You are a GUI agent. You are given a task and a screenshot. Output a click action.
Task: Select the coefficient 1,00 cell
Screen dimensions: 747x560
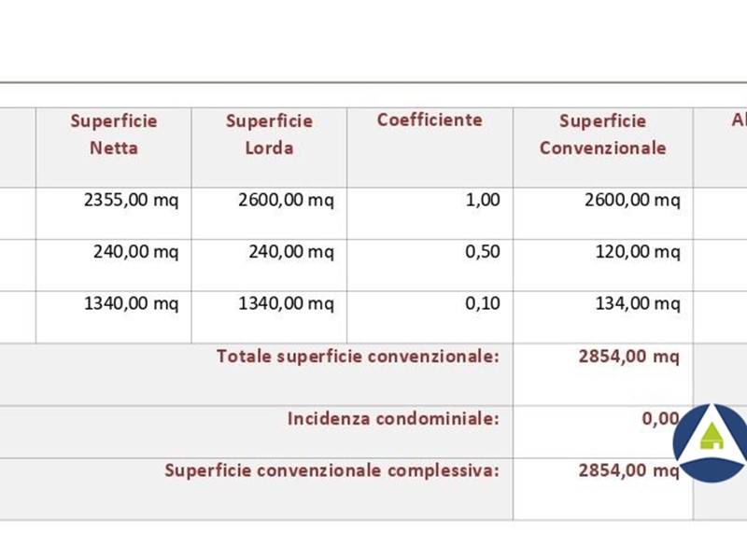[x=482, y=200]
